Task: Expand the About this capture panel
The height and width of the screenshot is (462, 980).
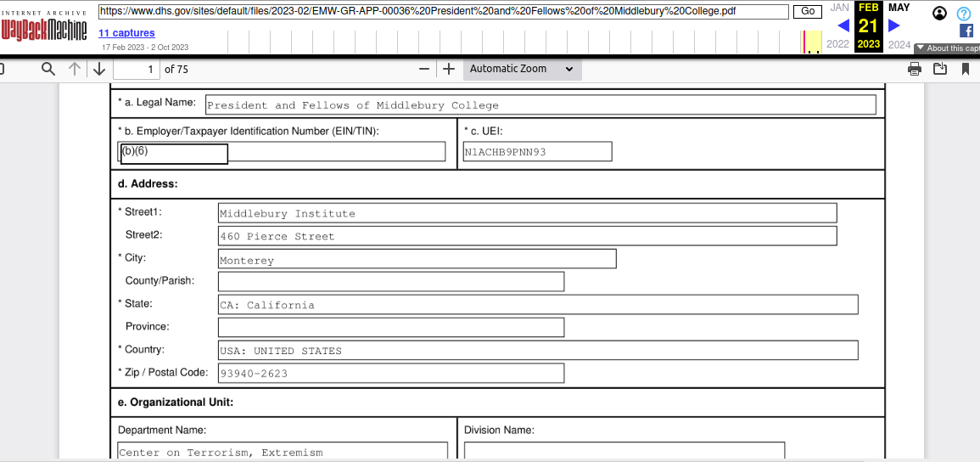Action: (x=947, y=48)
